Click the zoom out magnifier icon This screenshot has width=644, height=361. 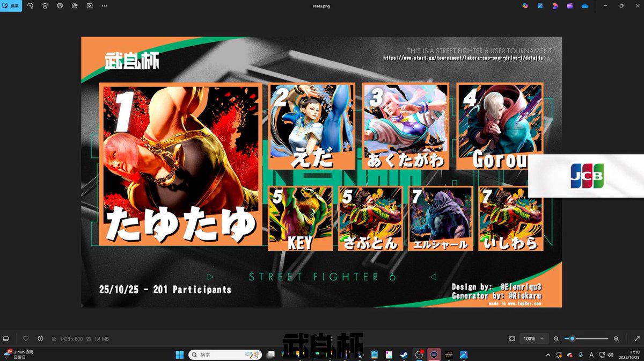point(556,338)
